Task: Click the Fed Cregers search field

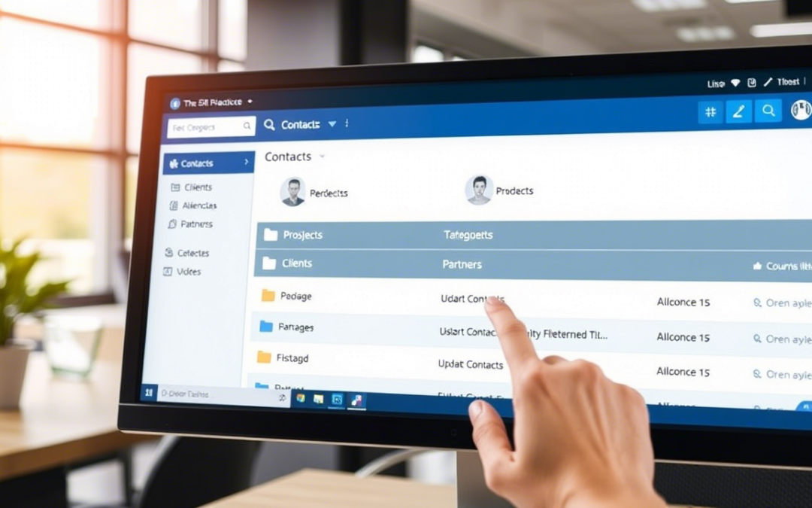Action: click(x=211, y=126)
